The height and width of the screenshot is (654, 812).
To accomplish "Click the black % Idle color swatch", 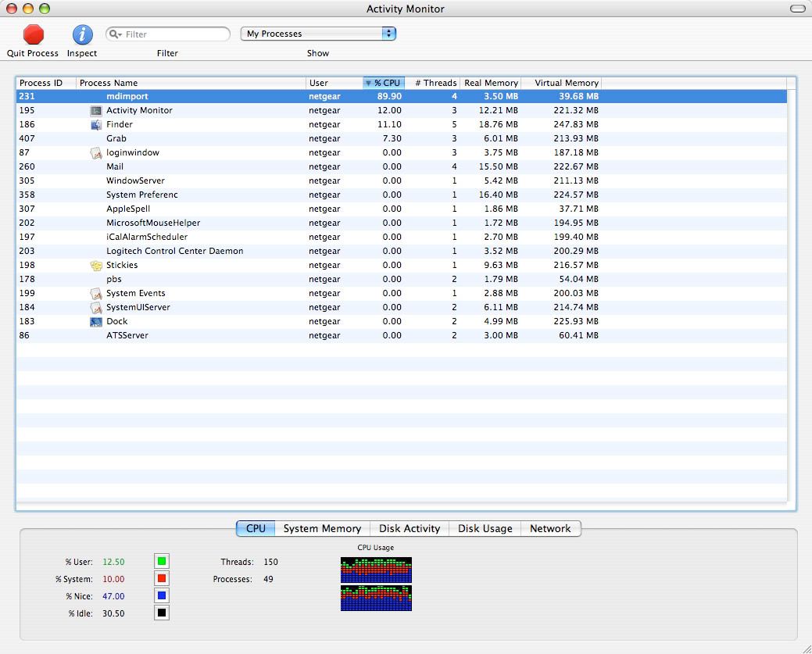I will click(x=162, y=613).
